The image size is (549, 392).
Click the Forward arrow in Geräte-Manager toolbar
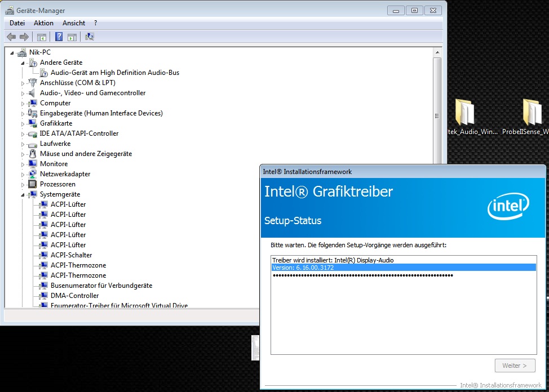[x=24, y=37]
